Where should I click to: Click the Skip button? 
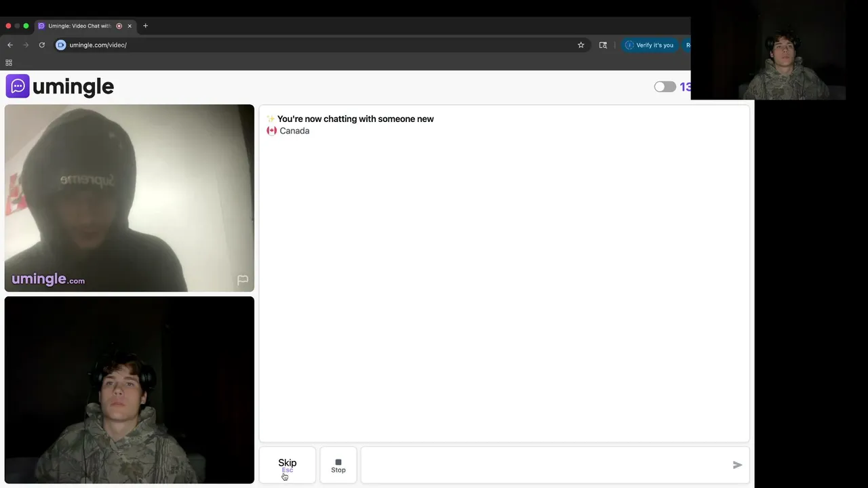tap(288, 465)
